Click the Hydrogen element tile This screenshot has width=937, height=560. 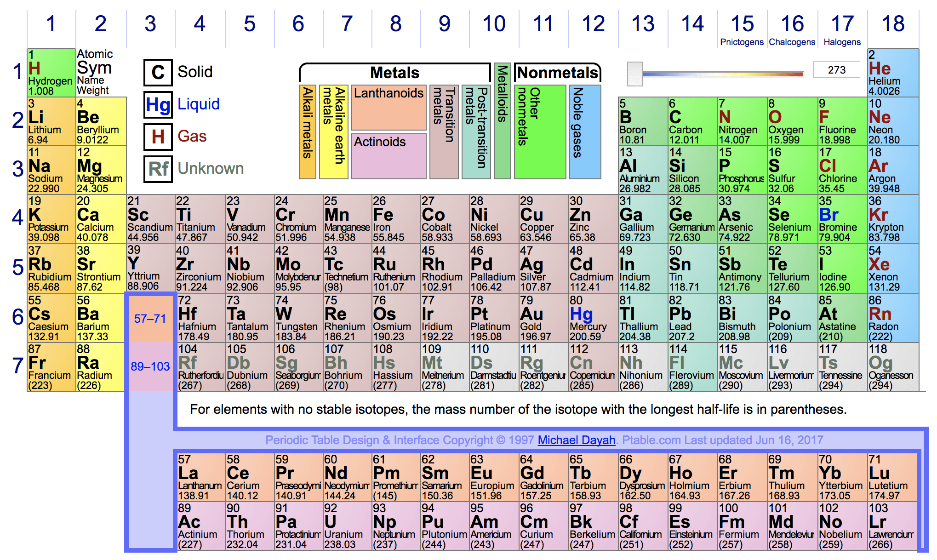51,73
